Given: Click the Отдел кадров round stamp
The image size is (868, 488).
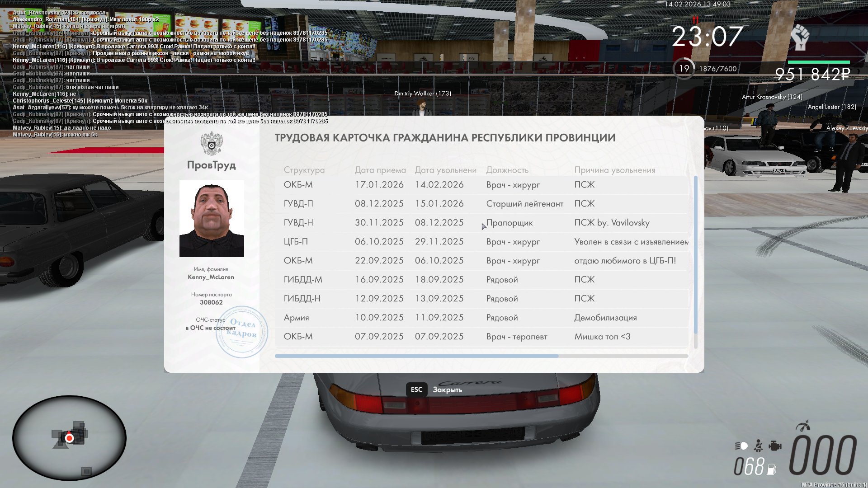Looking at the screenshot, I should [242, 332].
